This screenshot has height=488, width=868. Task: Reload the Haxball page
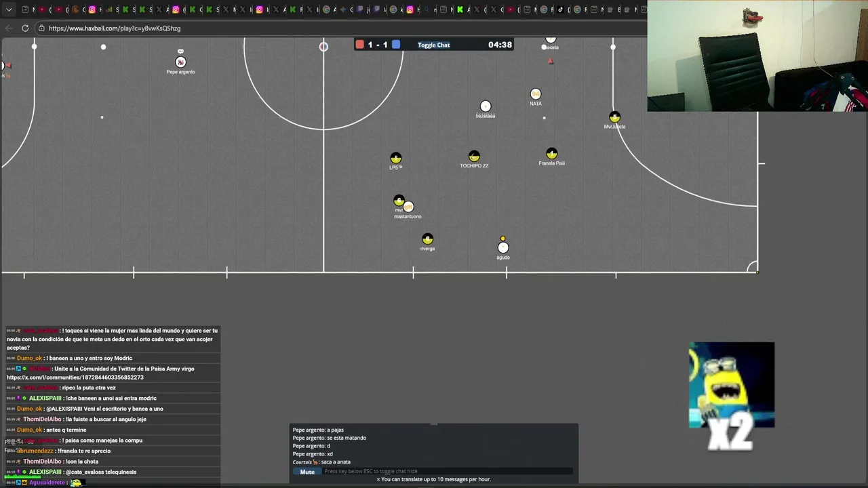pos(25,28)
